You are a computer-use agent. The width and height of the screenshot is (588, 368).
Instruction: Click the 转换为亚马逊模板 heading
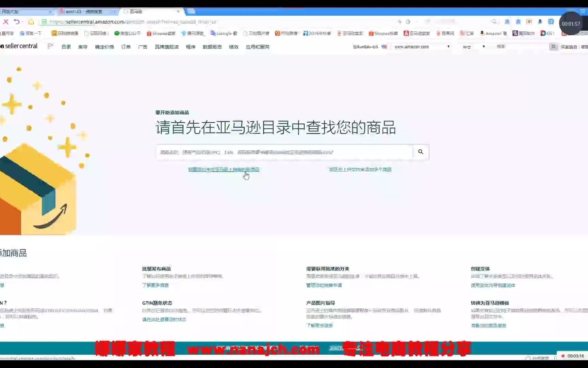(490, 303)
